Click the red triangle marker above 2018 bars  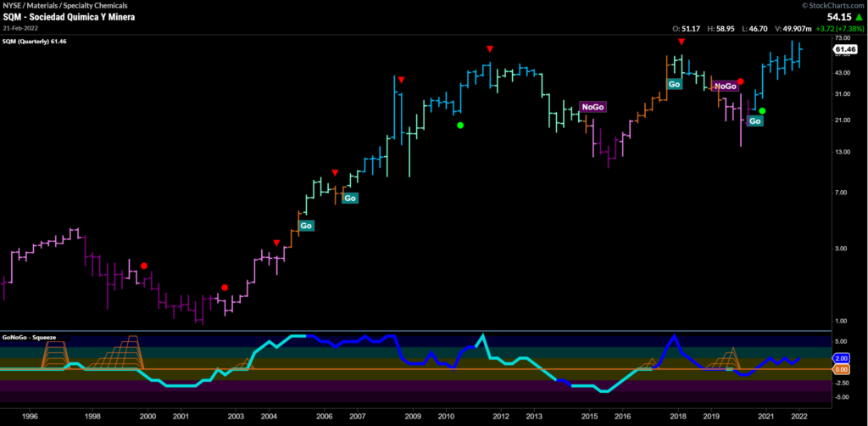click(x=682, y=42)
